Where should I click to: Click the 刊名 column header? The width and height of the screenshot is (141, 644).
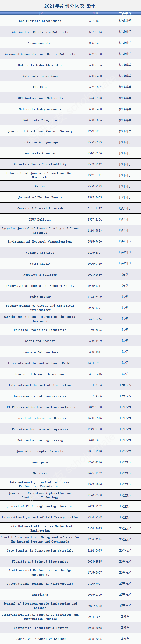coord(40,13)
